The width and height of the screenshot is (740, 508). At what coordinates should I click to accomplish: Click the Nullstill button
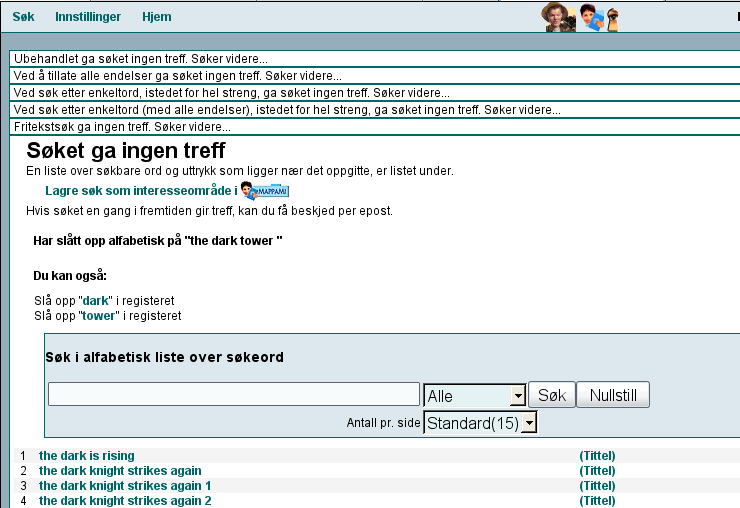[613, 395]
